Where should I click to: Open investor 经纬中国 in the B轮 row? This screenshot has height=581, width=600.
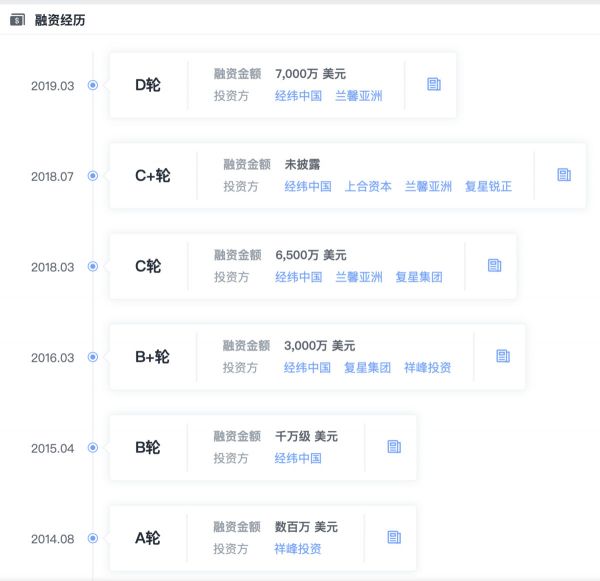click(298, 458)
